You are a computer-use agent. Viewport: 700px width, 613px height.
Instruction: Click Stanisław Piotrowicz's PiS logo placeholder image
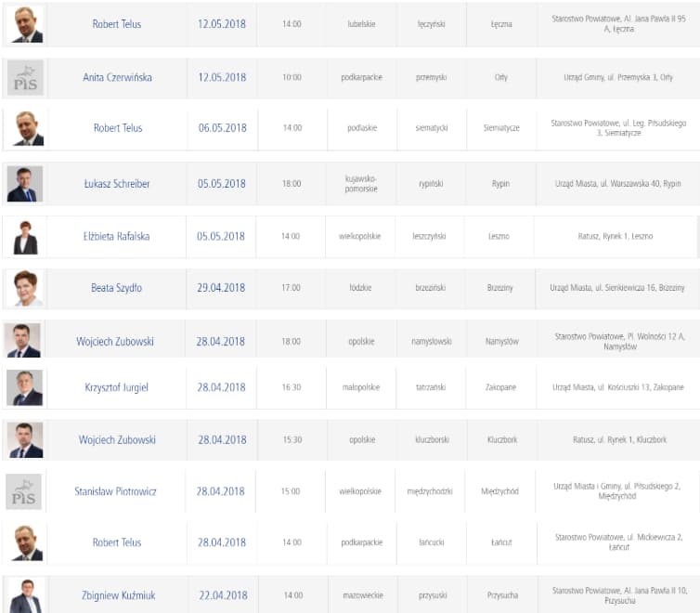[24, 492]
